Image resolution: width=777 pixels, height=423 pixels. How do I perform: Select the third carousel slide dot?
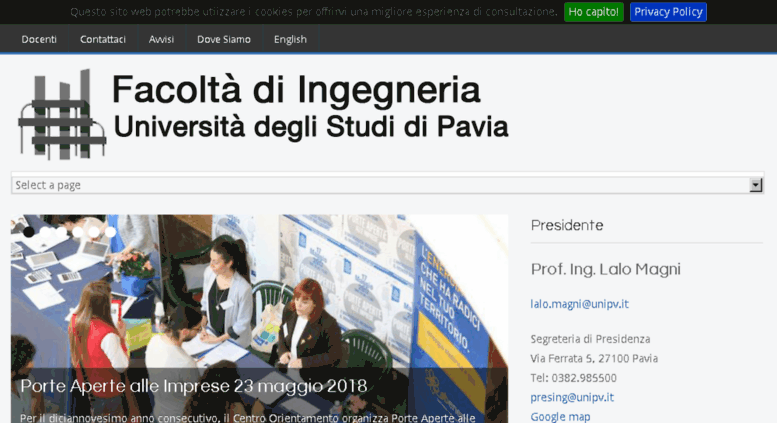click(62, 231)
